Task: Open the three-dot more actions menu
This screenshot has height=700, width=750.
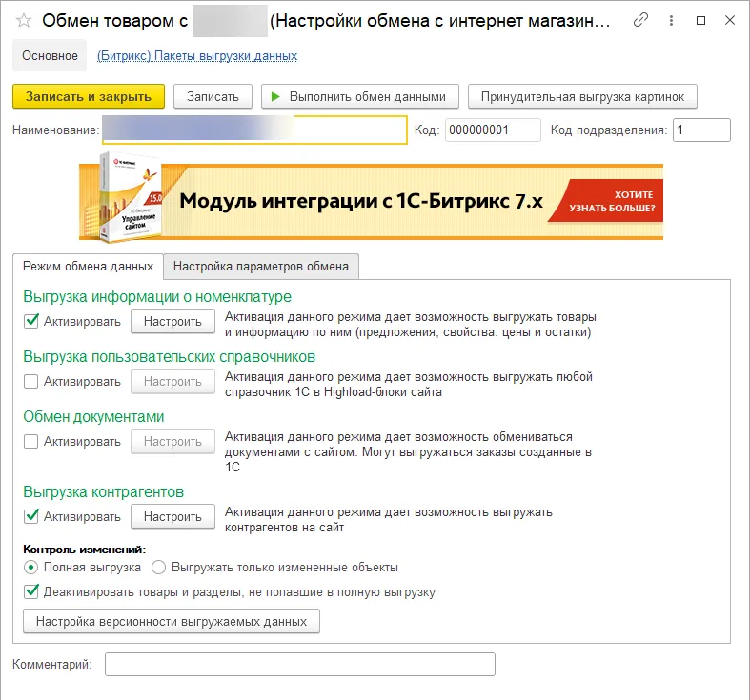Action: pos(671,20)
